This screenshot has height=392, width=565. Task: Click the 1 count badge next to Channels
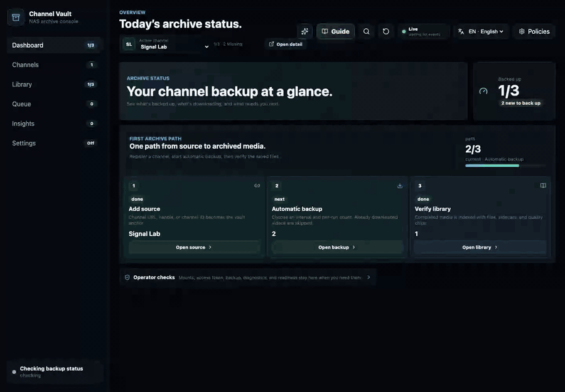coord(92,65)
